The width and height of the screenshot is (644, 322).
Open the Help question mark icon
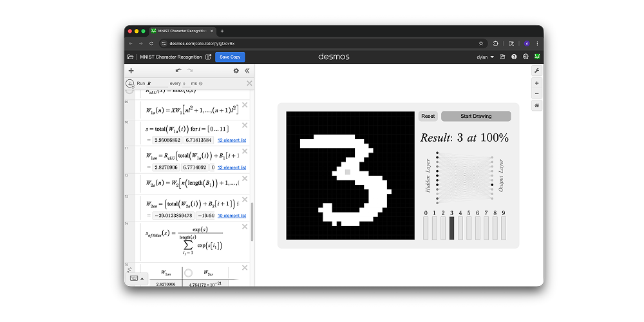click(x=514, y=57)
